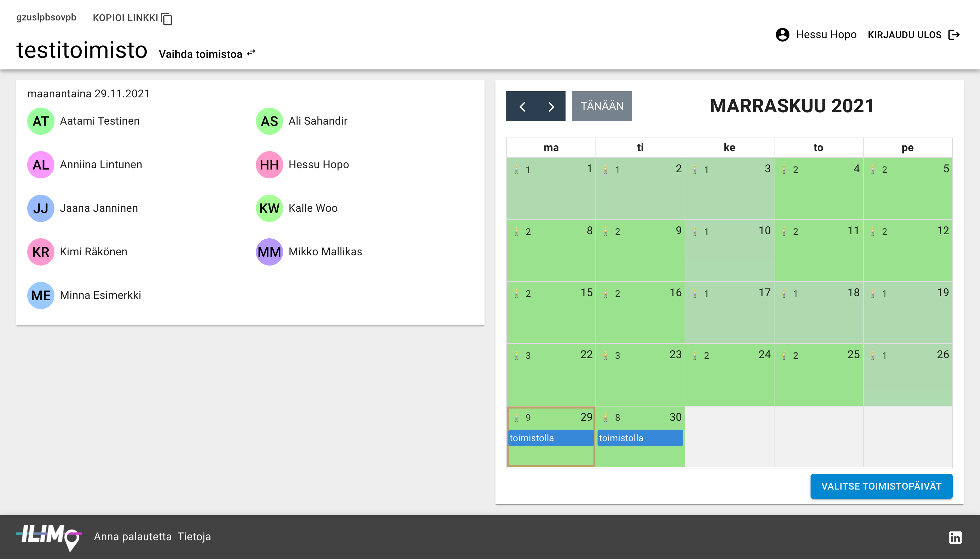
Task: Click the AT avatar for Aatami Testinen
Action: tap(41, 121)
